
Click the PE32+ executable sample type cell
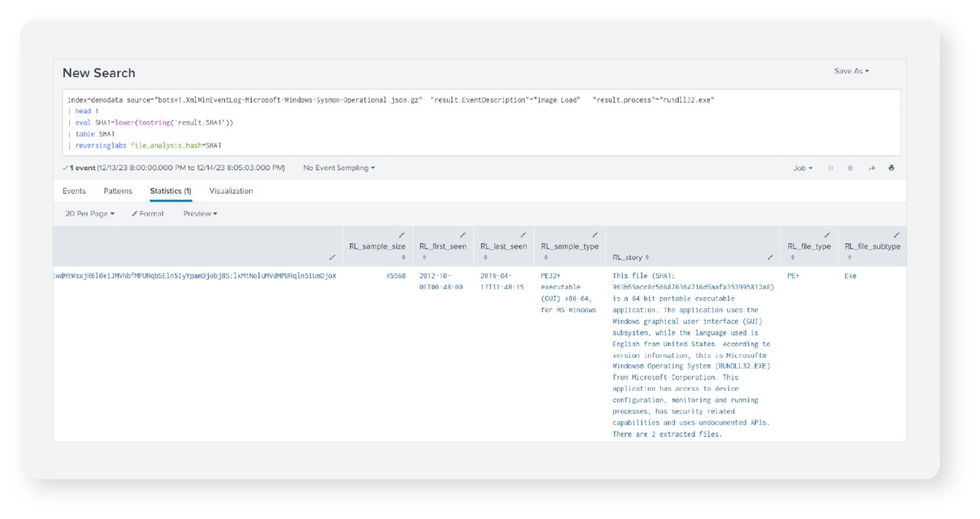click(568, 293)
